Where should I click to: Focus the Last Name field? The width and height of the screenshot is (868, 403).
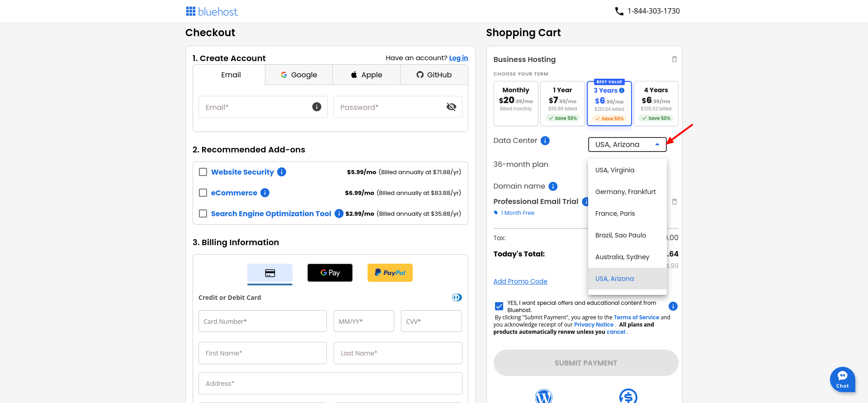398,353
